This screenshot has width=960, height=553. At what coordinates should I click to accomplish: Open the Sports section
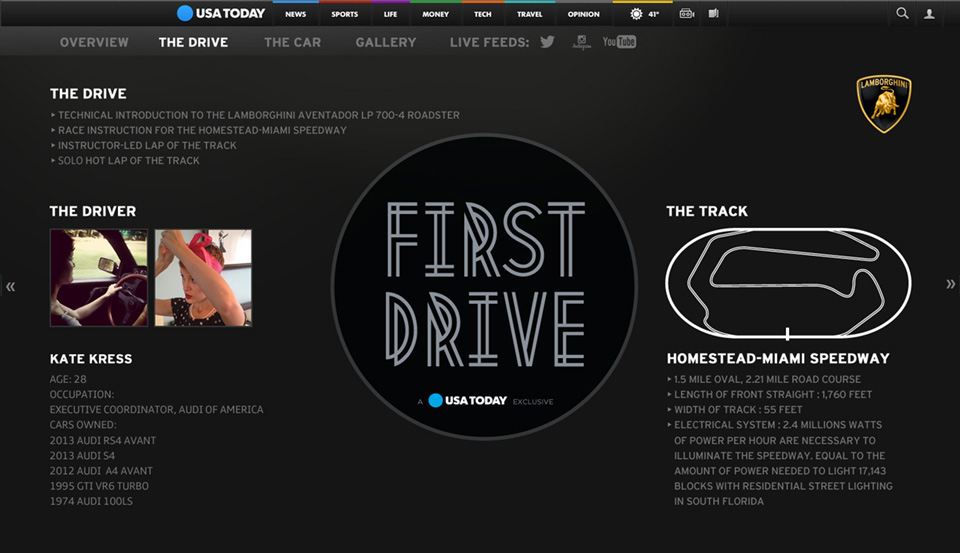pyautogui.click(x=345, y=14)
